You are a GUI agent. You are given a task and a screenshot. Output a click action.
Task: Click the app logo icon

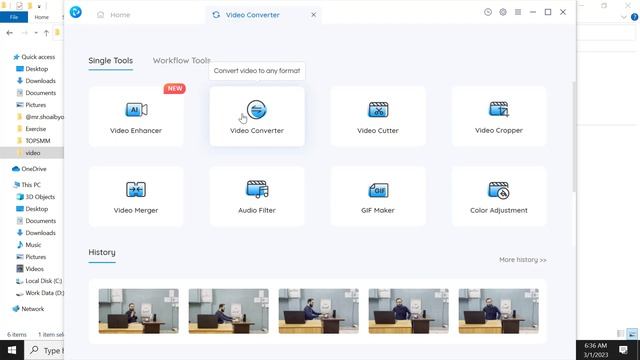tap(76, 12)
